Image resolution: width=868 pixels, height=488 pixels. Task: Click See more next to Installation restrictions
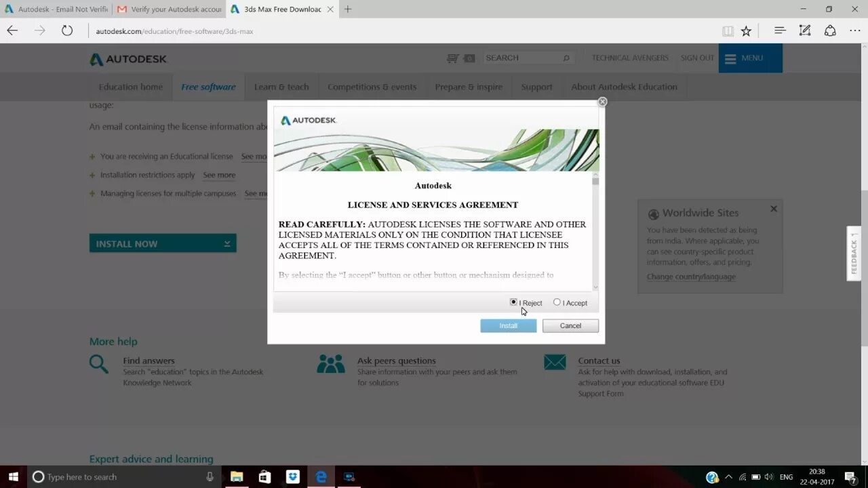pyautogui.click(x=219, y=175)
